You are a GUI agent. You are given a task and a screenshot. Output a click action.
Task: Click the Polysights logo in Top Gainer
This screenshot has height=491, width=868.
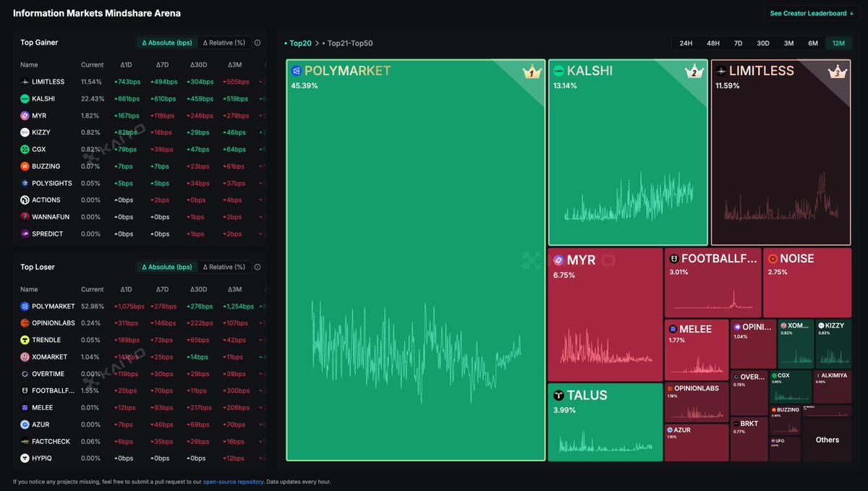tap(25, 183)
